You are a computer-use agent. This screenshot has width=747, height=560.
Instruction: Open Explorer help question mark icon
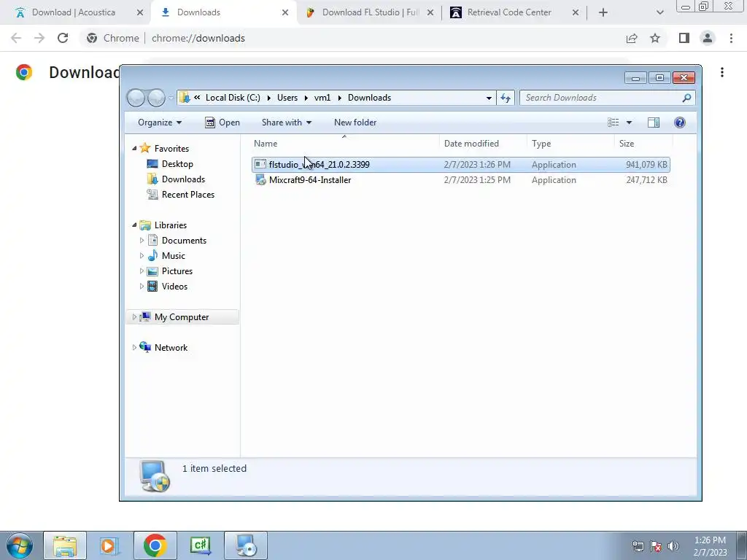coord(680,122)
